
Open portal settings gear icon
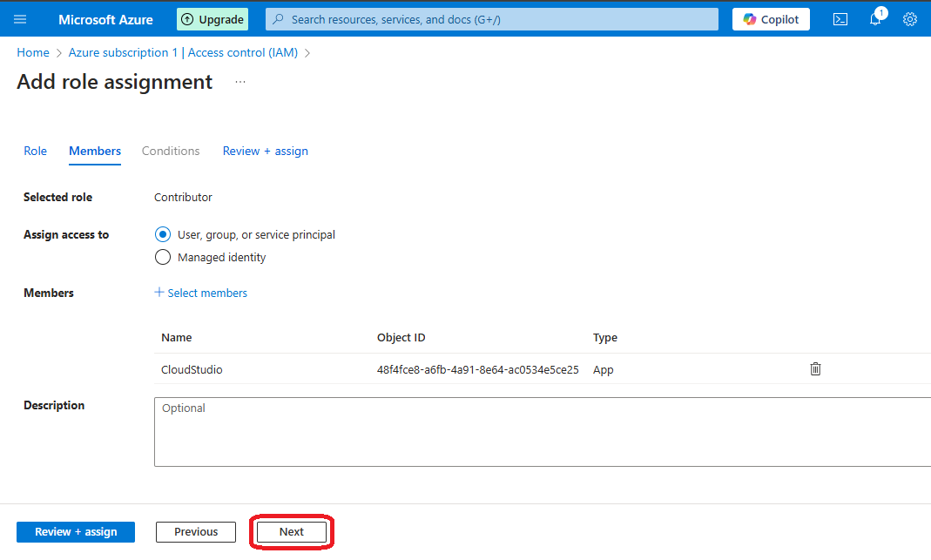point(910,19)
